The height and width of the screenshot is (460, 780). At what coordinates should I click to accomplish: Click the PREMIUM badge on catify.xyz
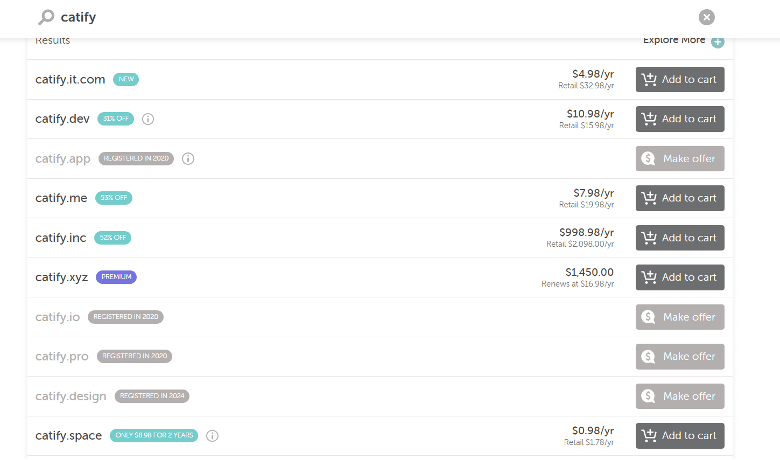click(116, 277)
